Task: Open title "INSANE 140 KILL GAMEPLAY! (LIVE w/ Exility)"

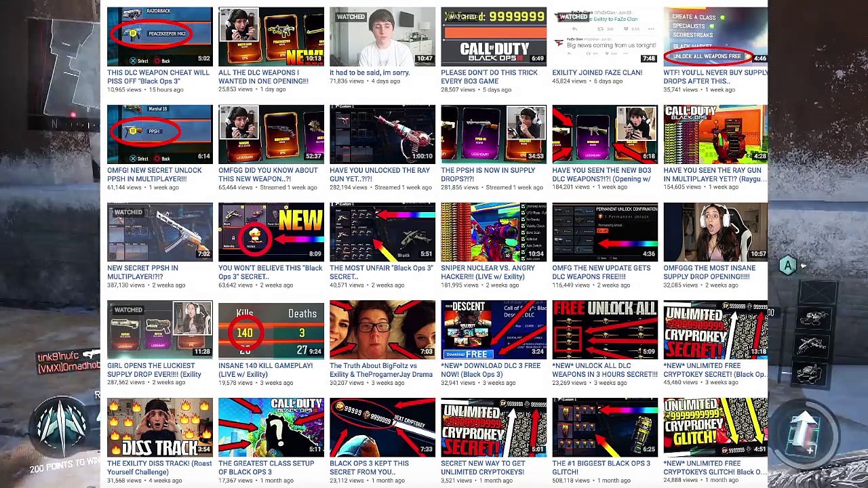Action: 265,369
